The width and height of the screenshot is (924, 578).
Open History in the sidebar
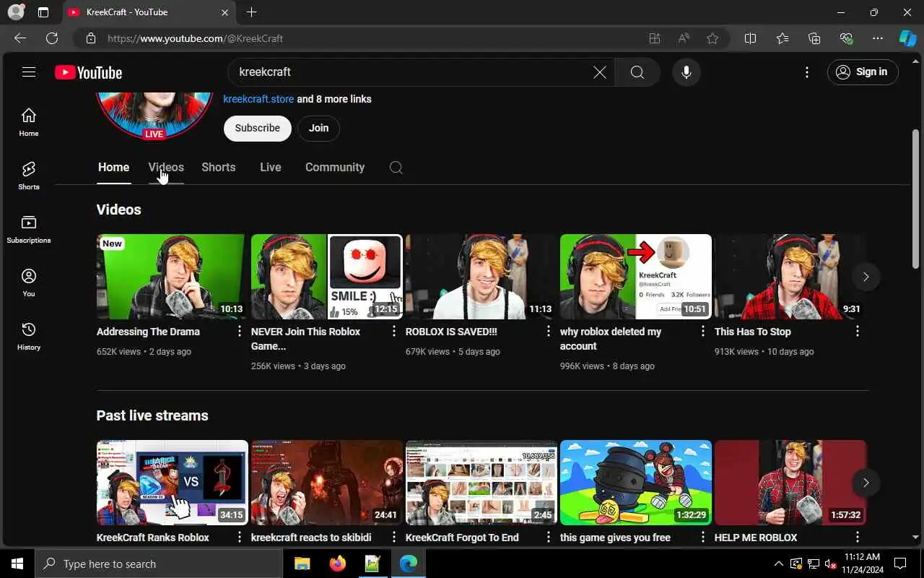pos(29,336)
